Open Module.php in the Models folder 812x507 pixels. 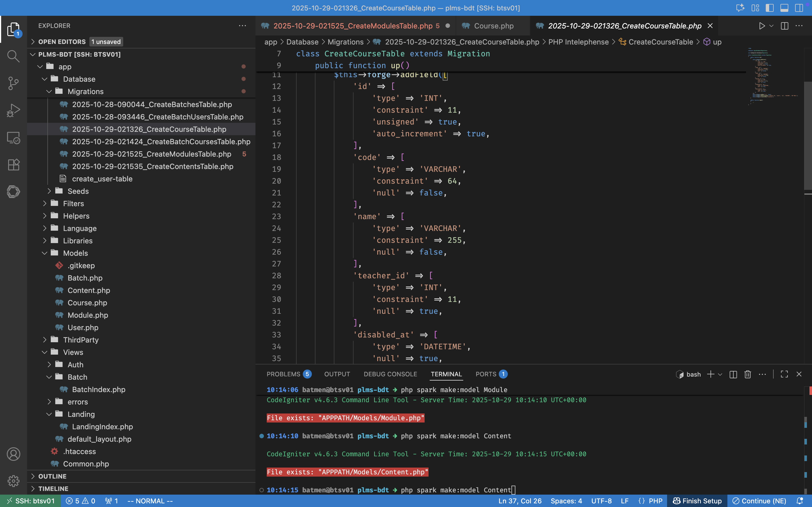pos(88,315)
